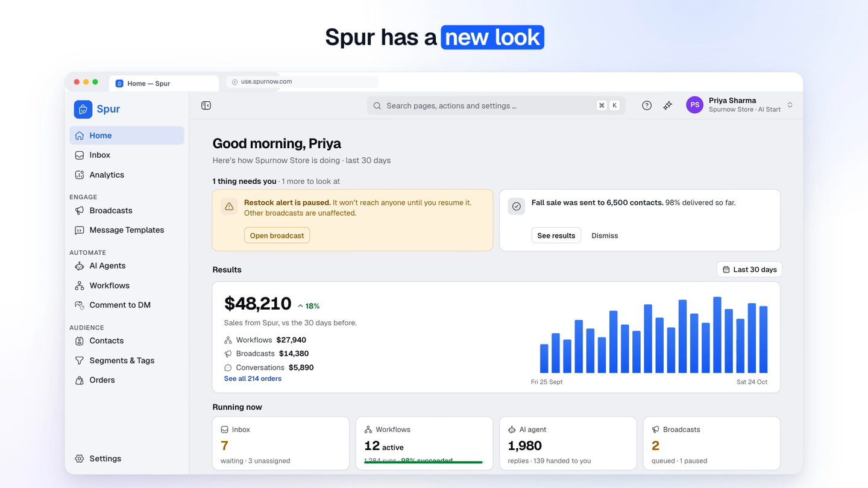Click the warning icon on Restock alert
The image size is (868, 488).
tap(229, 207)
